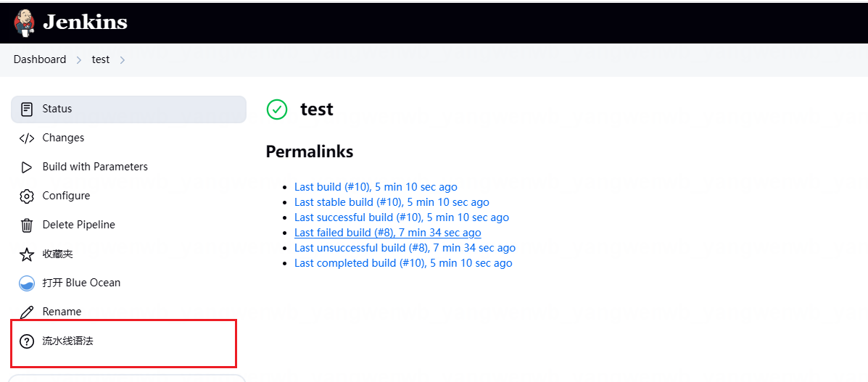Screen dimensions: 868x382
Task: Open the Last failed build (#8) permalink
Action: tap(387, 233)
